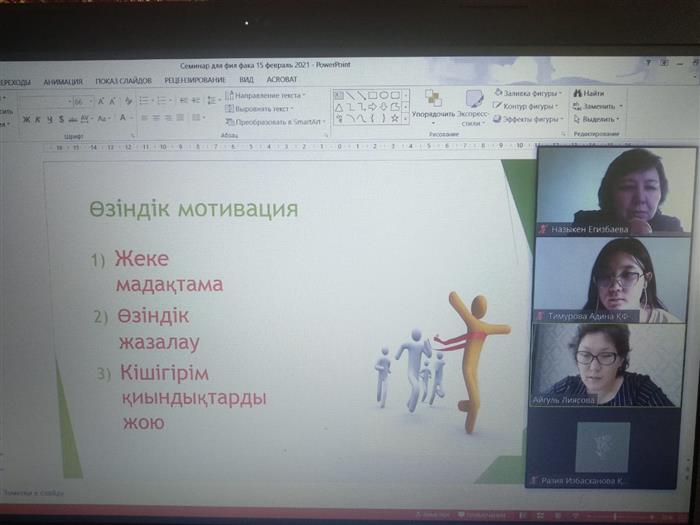Viewport: 700px width, 525px height.
Task: Click the increase font size icon
Action: (x=100, y=101)
